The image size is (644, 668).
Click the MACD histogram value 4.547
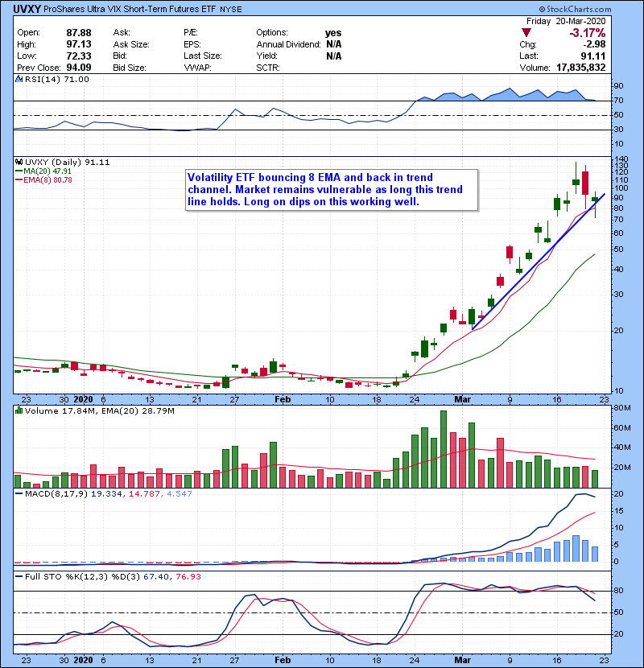[x=179, y=494]
